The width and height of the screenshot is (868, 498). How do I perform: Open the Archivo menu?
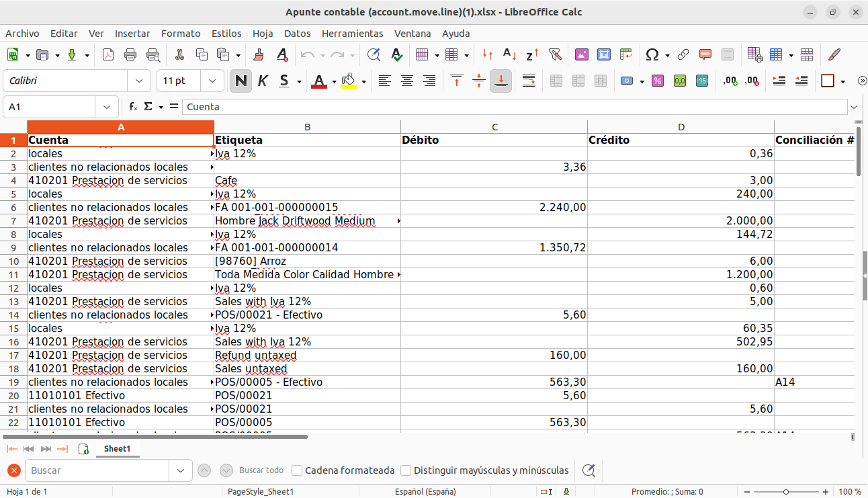coord(22,34)
